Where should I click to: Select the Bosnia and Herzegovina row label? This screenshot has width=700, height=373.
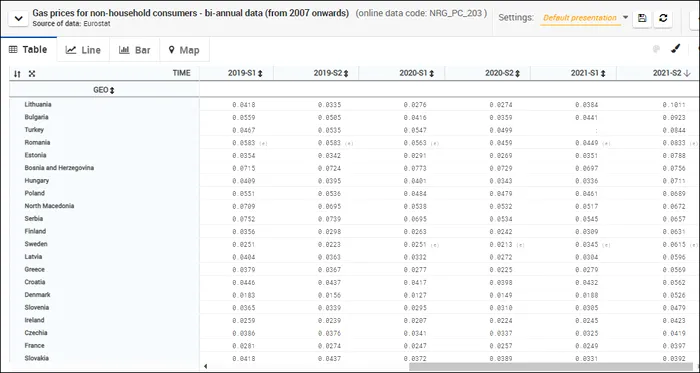(x=59, y=168)
